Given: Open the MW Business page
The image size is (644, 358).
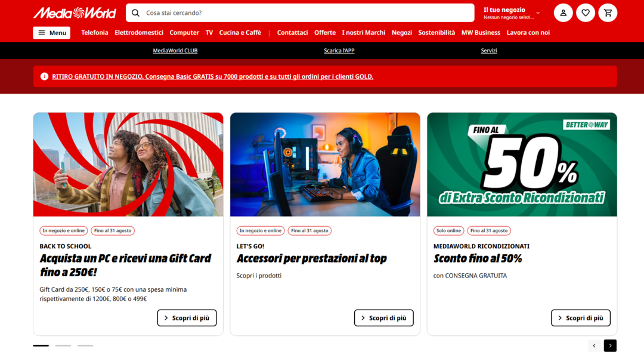Looking at the screenshot, I should click(x=481, y=32).
